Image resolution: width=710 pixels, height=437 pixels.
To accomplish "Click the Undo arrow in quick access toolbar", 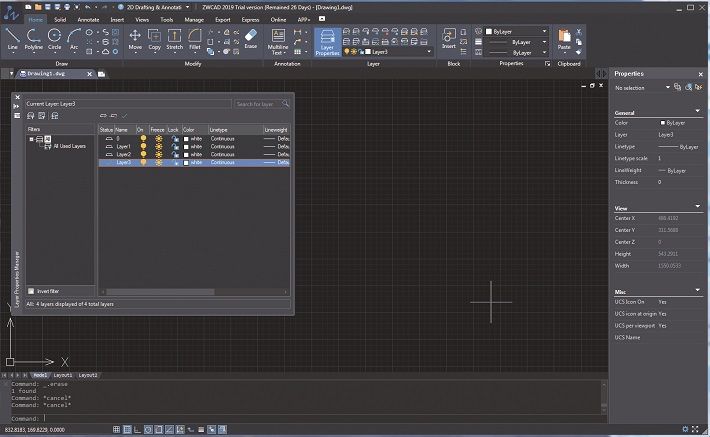I will 88,7.
